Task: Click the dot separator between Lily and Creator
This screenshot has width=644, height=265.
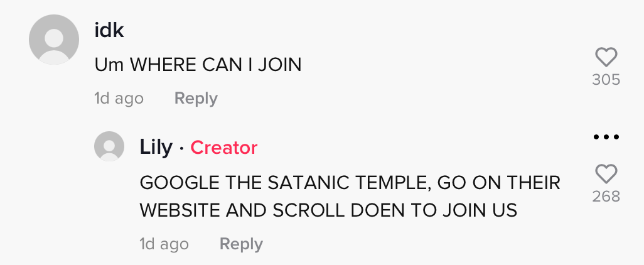Action: pyautogui.click(x=181, y=148)
